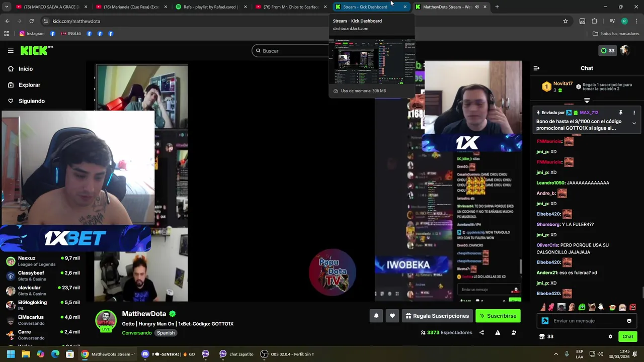Click the MatthewDota LIVE avatar

point(106,321)
